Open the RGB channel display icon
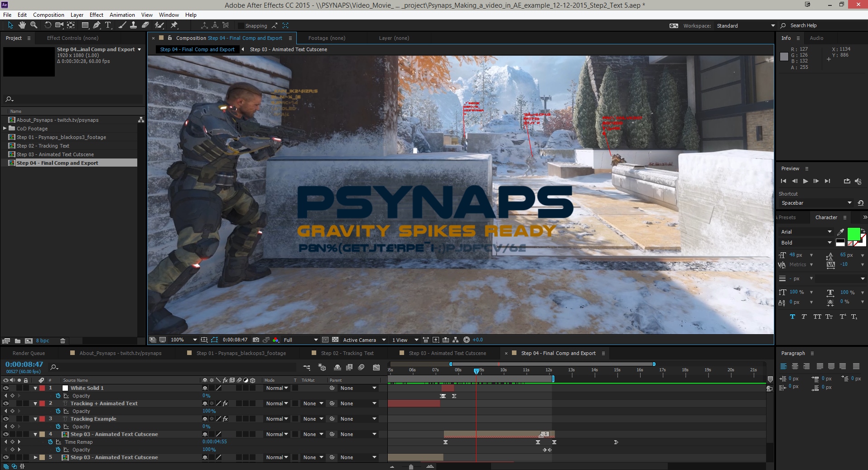The image size is (868, 470). coord(276,340)
